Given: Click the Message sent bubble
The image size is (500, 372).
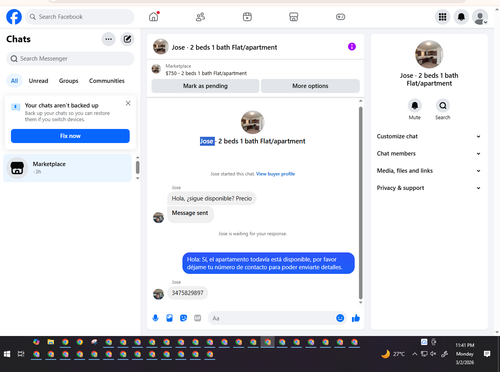Looking at the screenshot, I should tap(190, 213).
